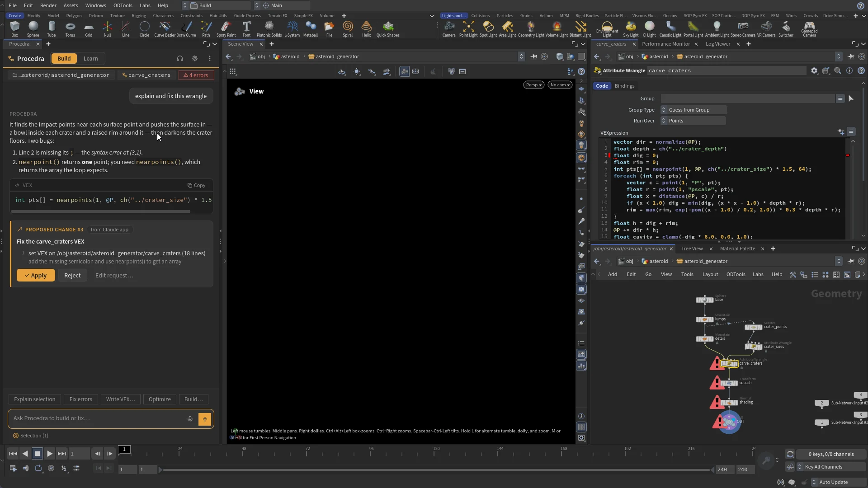Open the Run Over dropdown
Image resolution: width=868 pixels, height=488 pixels.
[693, 121]
